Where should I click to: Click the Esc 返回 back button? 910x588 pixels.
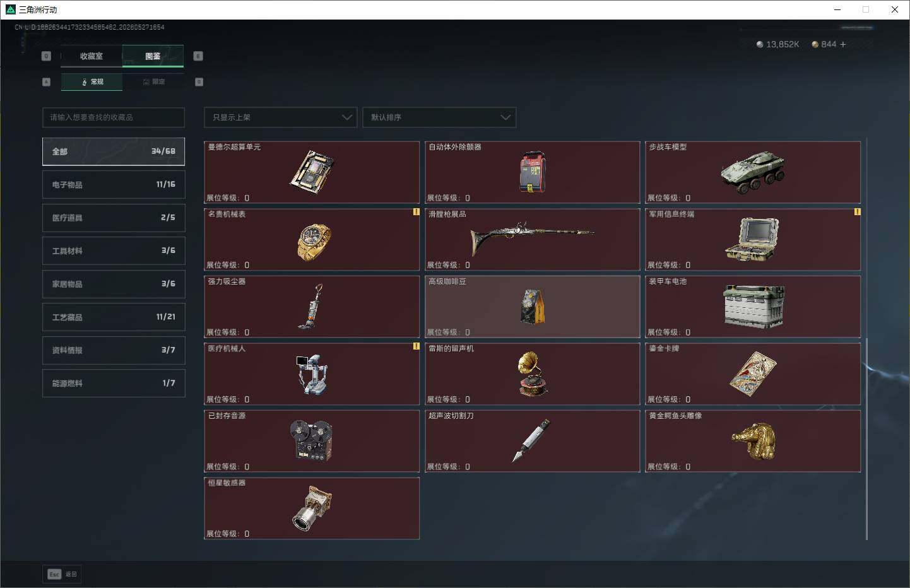click(x=62, y=574)
